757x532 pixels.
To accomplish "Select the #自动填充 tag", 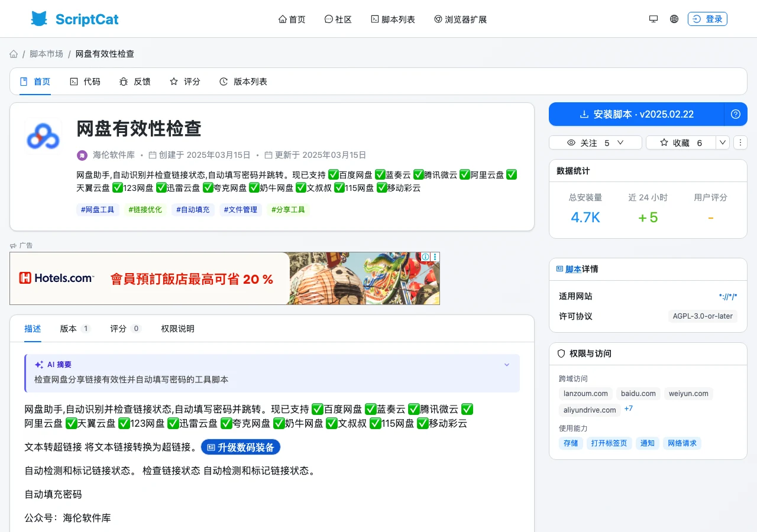I will tap(193, 209).
